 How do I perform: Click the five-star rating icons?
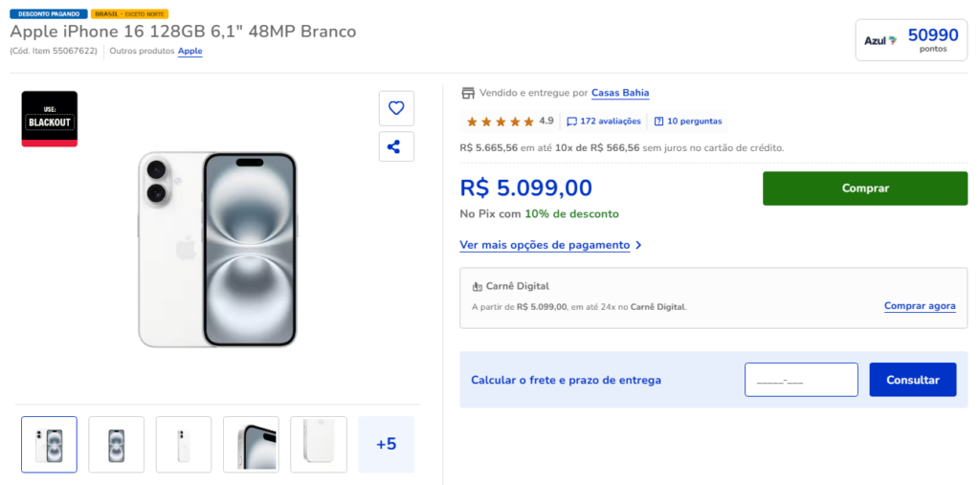(x=500, y=121)
